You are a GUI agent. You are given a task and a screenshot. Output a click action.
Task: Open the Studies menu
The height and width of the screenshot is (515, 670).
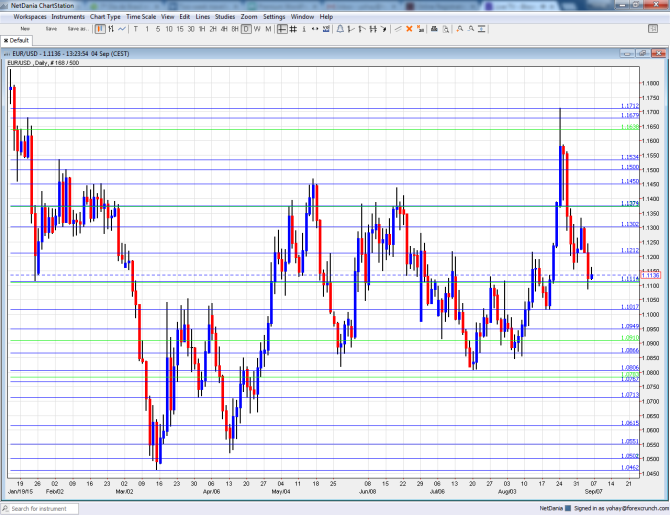[x=225, y=17]
